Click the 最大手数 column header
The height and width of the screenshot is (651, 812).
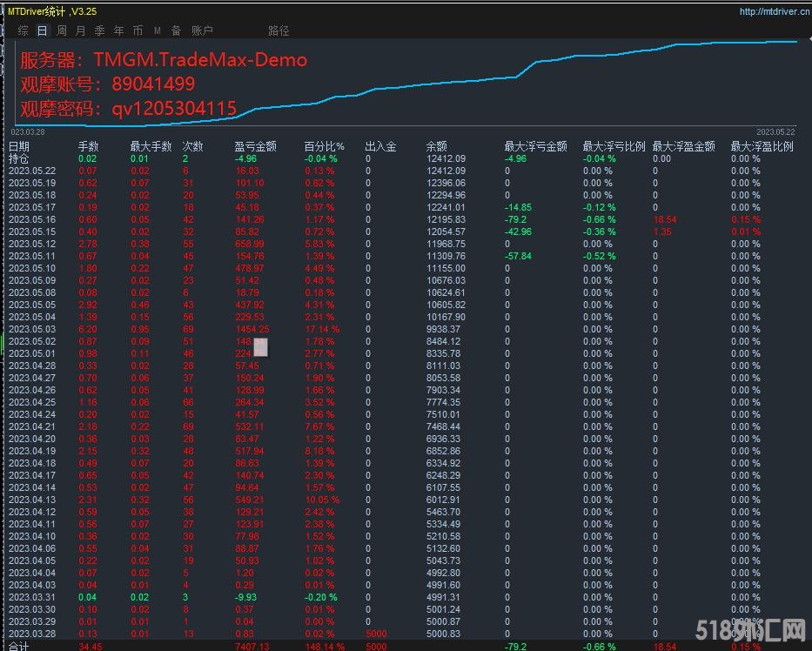click(x=151, y=146)
